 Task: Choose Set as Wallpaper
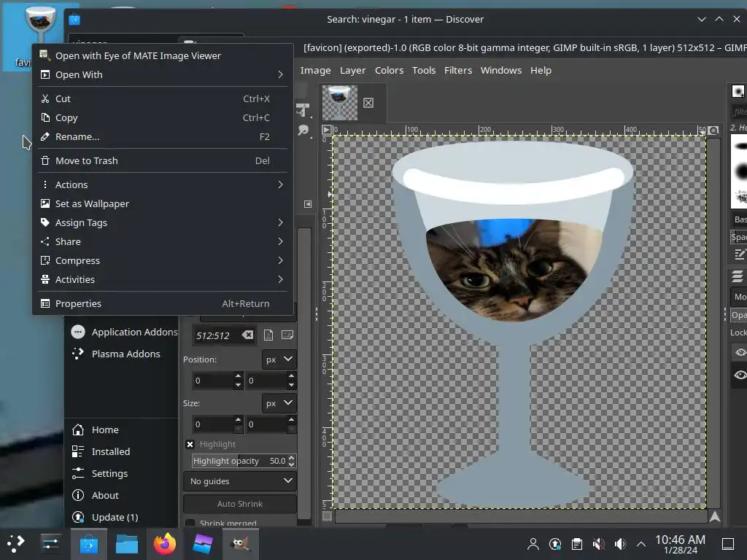(163, 204)
